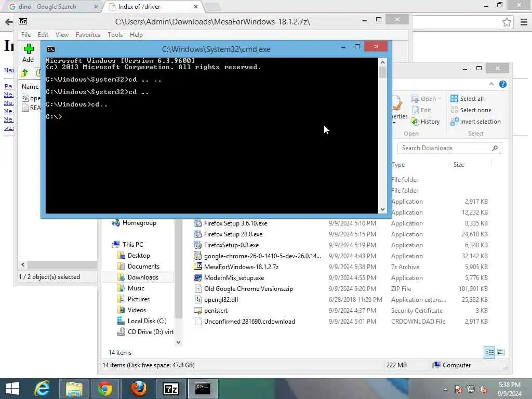Open Chrome hamburger menu
Image resolution: width=532 pixels, height=399 pixels.
pyautogui.click(x=524, y=22)
